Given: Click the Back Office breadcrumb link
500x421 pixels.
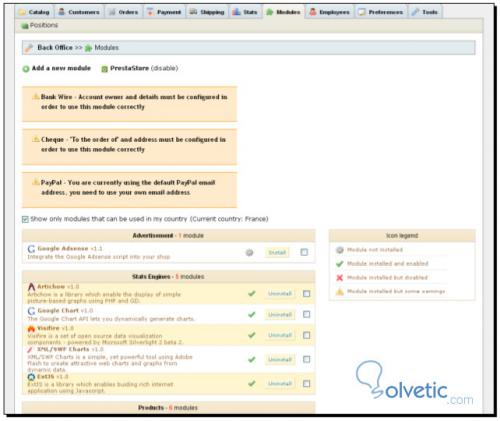Looking at the screenshot, I should [x=55, y=48].
